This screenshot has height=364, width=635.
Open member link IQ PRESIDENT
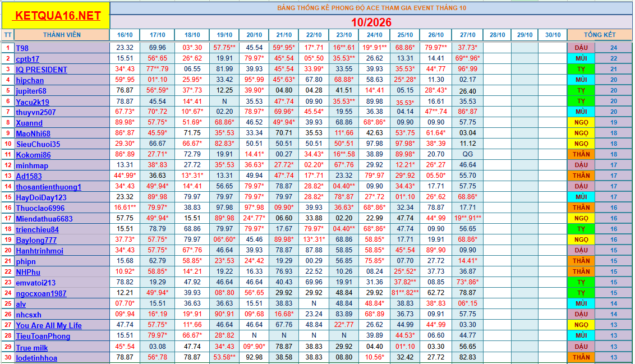point(42,70)
